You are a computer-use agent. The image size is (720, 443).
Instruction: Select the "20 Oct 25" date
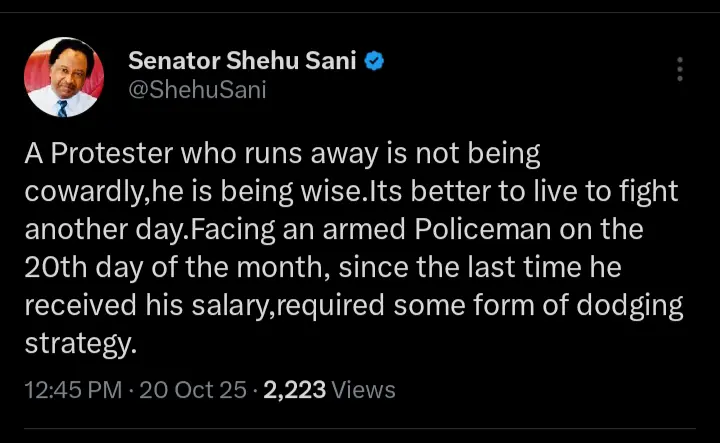point(193,390)
